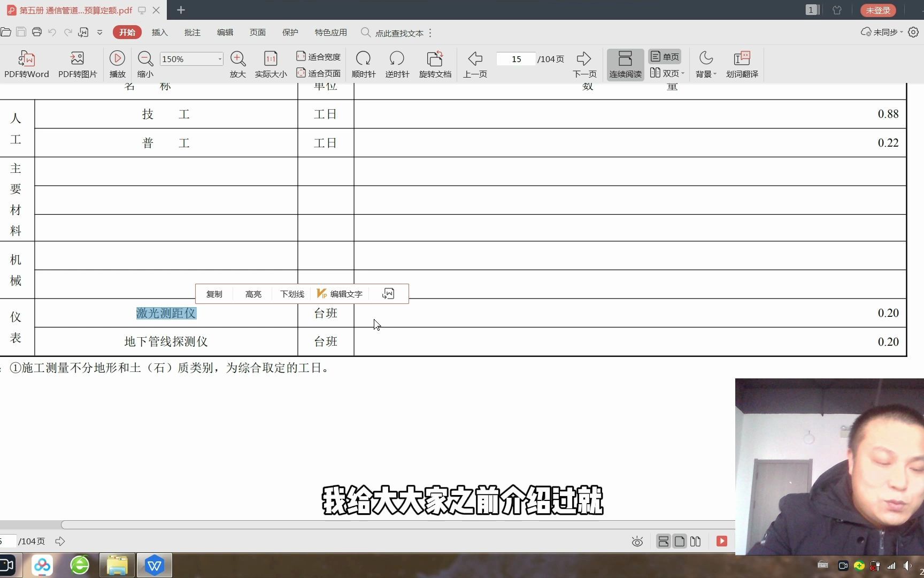The width and height of the screenshot is (924, 578).
Task: Open the 保护 ribbon tab
Action: coord(290,32)
